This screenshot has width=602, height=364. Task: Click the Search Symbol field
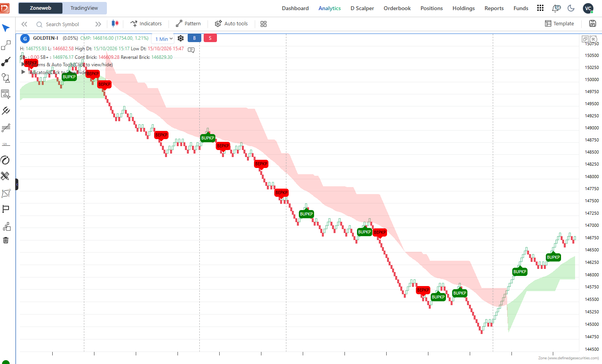coord(62,24)
